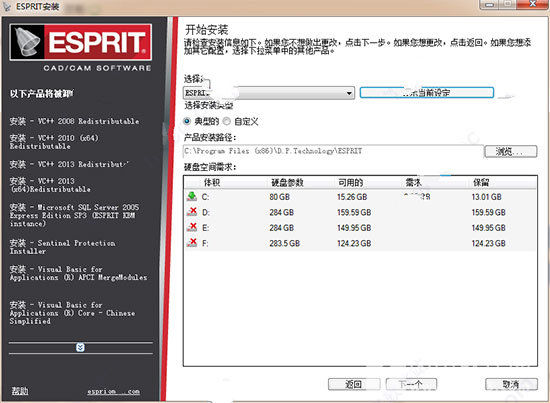Image resolution: width=550 pixels, height=403 pixels.
Task: Click the VC++ 2010 (x64) Redistributable entry
Action: (x=54, y=142)
